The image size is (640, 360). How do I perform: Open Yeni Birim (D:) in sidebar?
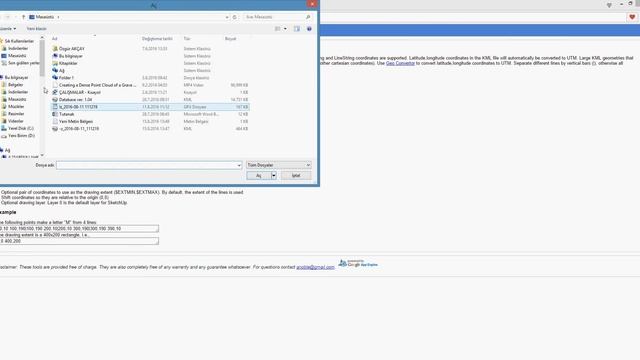tap(21, 136)
